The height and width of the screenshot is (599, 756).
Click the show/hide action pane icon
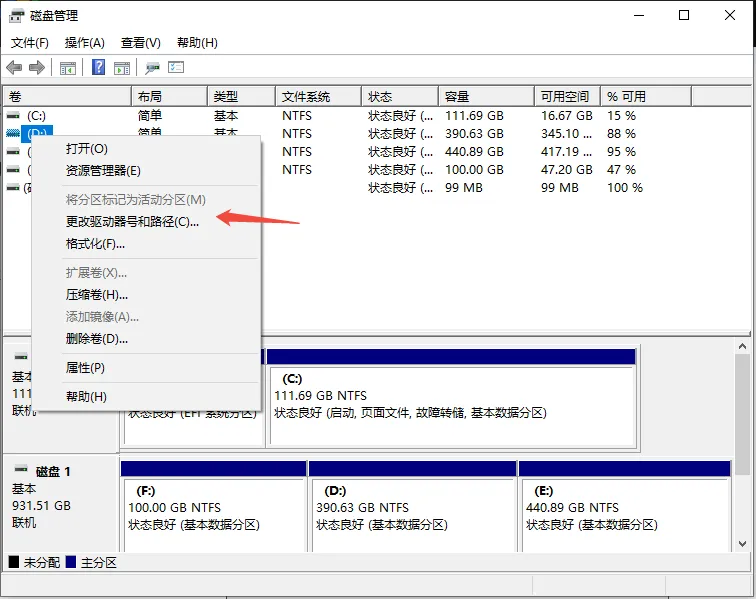coord(122,68)
